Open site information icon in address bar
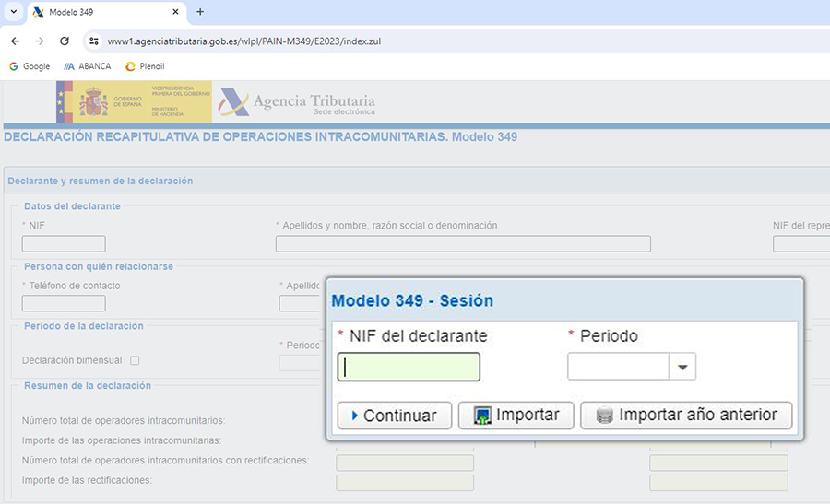This screenshot has width=830, height=504. [94, 41]
